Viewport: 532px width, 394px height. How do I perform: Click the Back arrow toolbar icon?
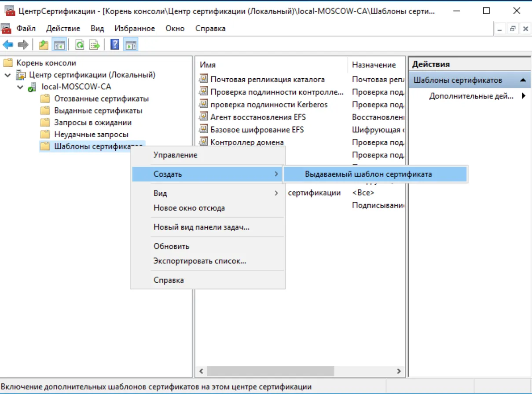pos(8,44)
